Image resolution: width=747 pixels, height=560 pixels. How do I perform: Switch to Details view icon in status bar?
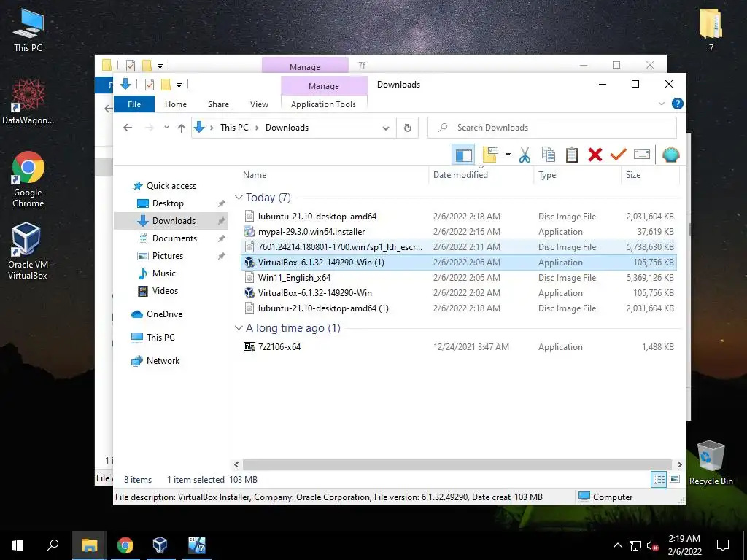[x=659, y=480]
